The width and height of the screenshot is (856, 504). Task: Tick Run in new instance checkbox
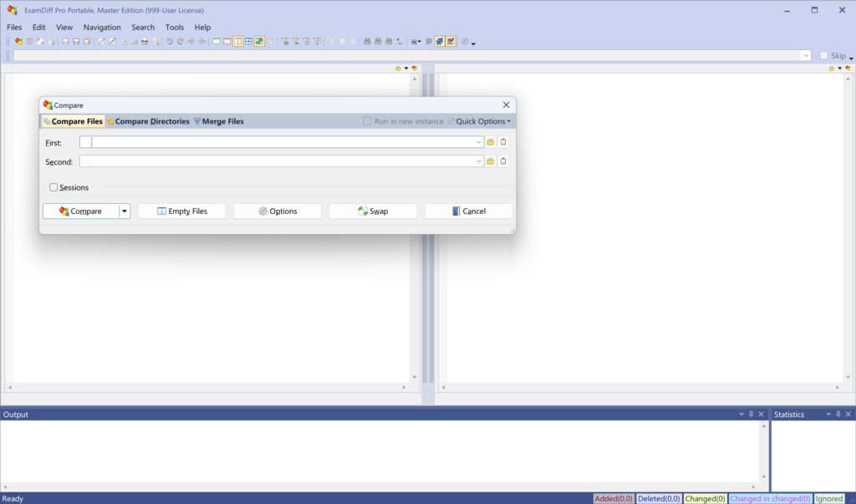(367, 121)
